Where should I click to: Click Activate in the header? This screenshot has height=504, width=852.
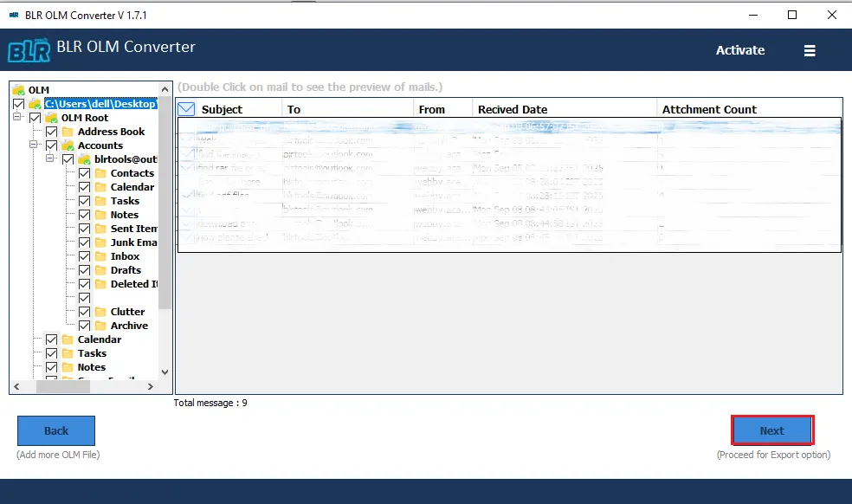739,50
